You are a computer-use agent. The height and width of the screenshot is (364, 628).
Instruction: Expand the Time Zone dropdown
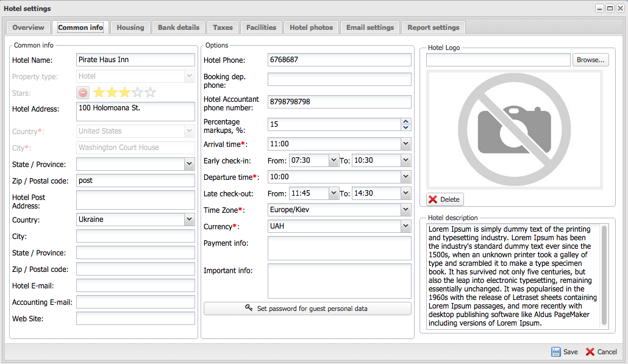click(405, 209)
